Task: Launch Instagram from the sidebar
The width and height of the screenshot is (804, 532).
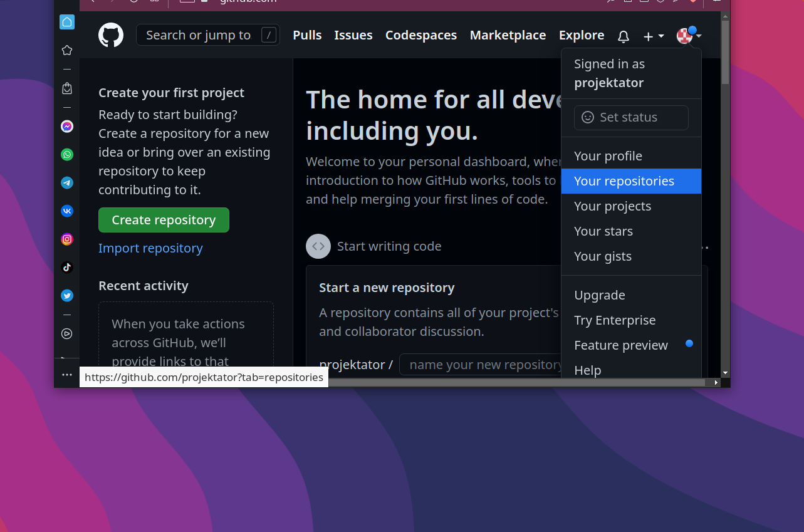Action: tap(67, 239)
